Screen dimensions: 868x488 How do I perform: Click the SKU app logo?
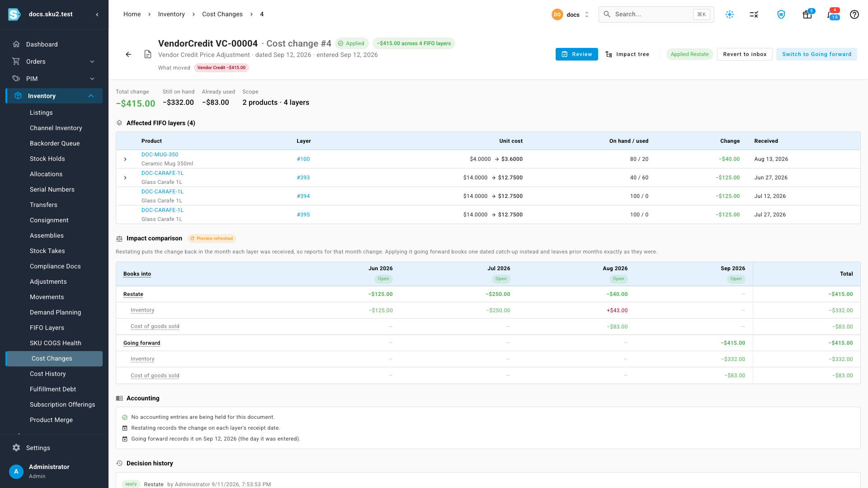14,14
